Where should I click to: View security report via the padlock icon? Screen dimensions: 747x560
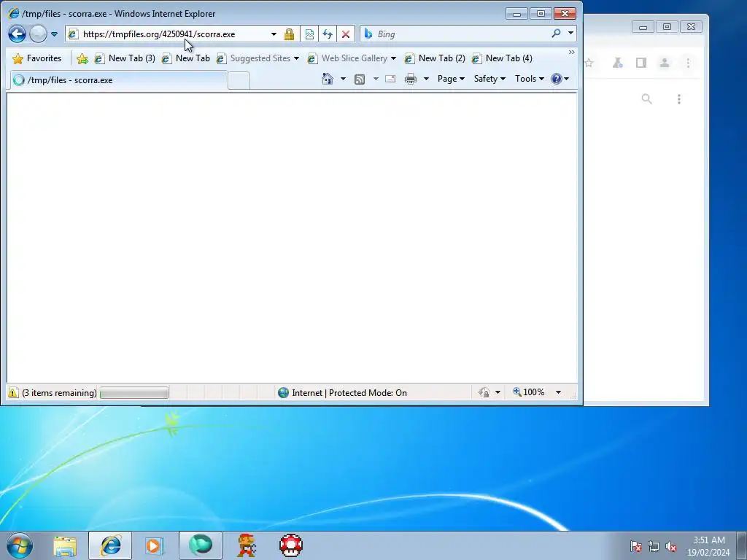coord(289,34)
